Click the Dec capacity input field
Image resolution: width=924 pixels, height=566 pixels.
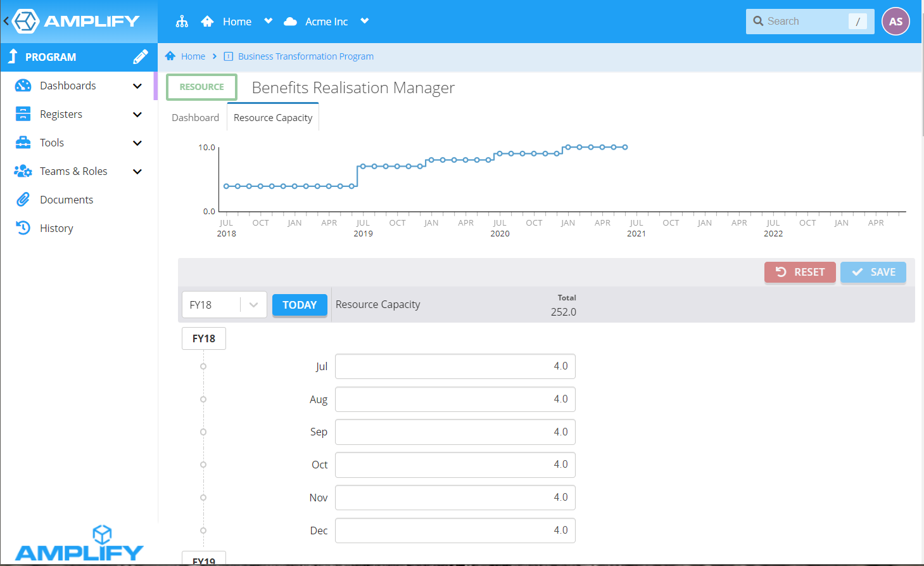pos(455,531)
